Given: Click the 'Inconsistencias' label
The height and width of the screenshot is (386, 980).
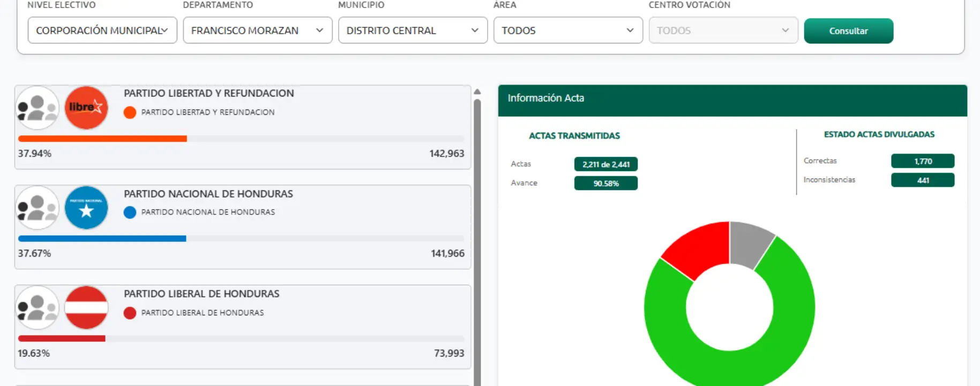Looking at the screenshot, I should (x=829, y=180).
